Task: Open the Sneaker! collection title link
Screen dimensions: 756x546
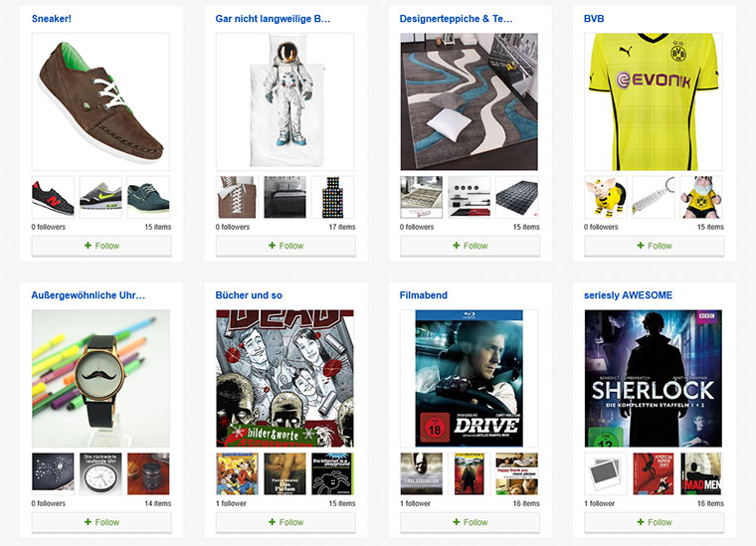Action: 52,19
